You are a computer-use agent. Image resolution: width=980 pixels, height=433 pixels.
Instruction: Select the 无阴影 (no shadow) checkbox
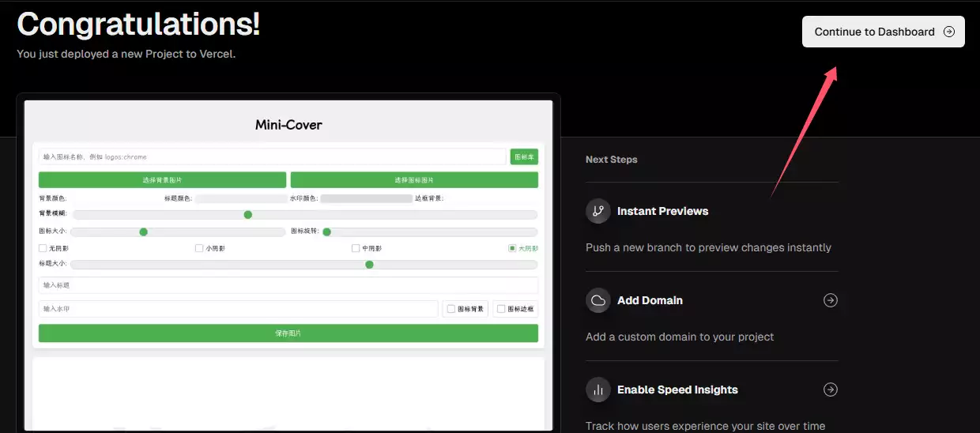coord(43,248)
